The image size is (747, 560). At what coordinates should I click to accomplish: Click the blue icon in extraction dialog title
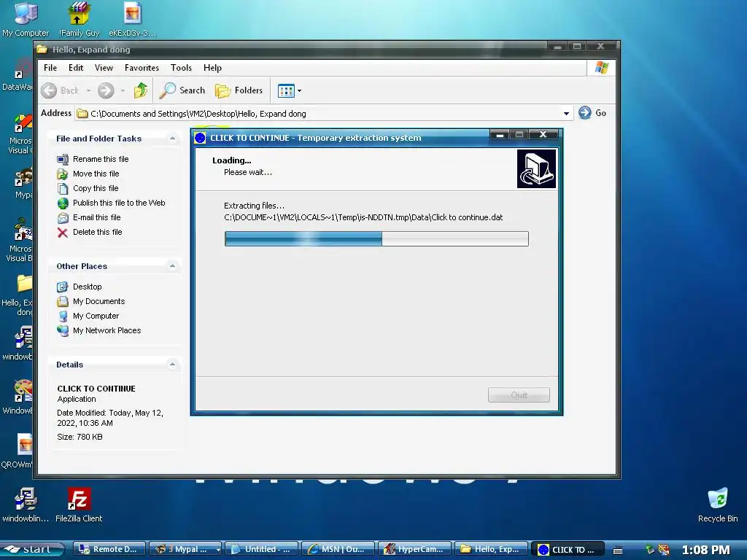[200, 138]
